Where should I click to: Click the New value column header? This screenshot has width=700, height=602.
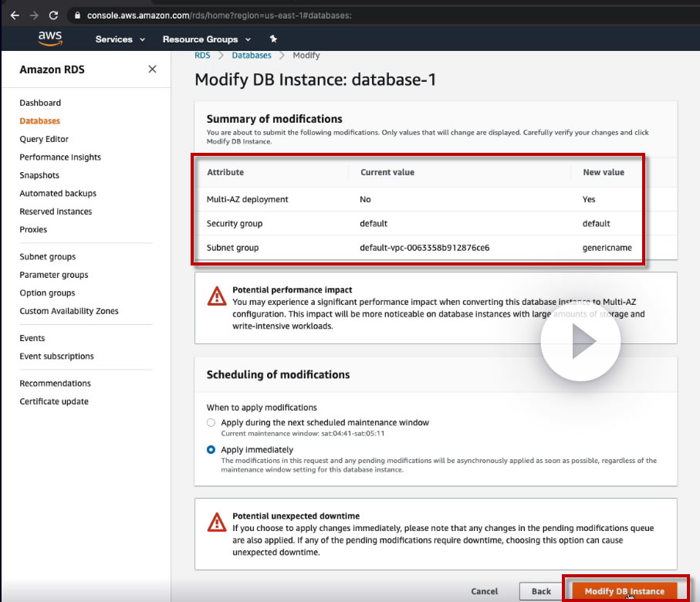tap(604, 172)
